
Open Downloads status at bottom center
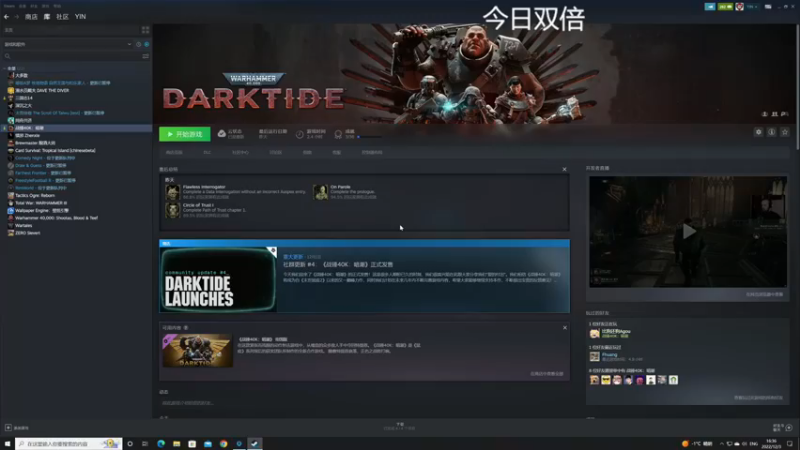tap(399, 427)
